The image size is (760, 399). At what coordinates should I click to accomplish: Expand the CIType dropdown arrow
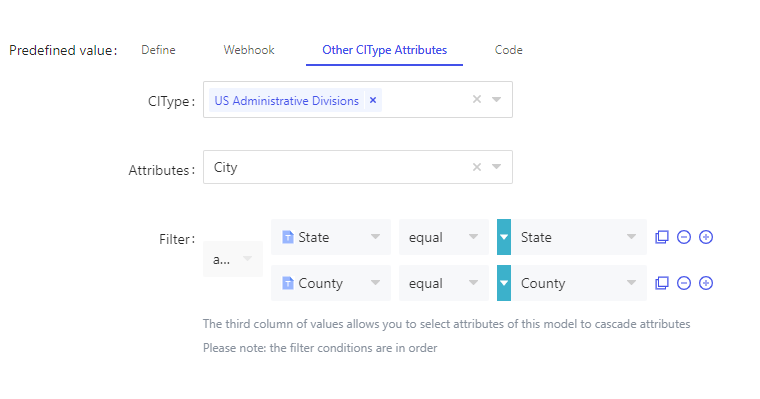click(x=496, y=99)
